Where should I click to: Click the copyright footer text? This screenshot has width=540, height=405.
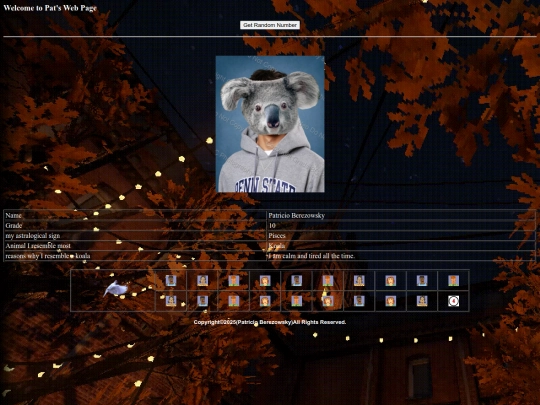pos(270,322)
